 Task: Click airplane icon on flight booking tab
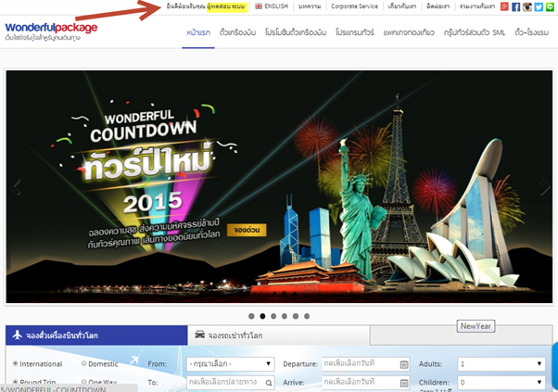coord(18,335)
